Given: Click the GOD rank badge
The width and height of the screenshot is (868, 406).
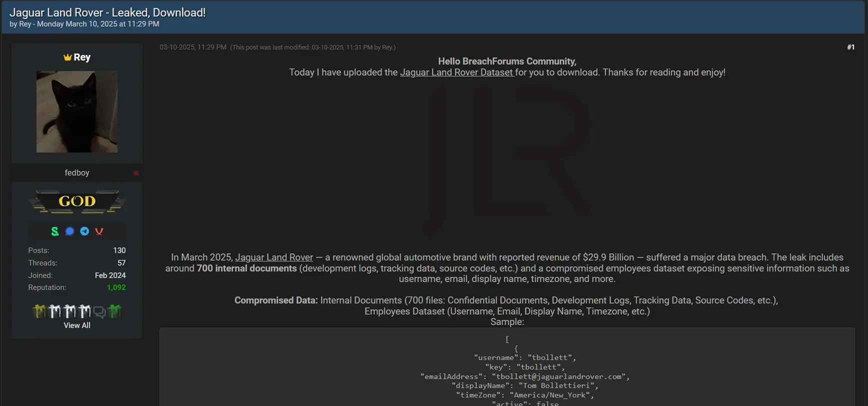Looking at the screenshot, I should click(x=77, y=201).
